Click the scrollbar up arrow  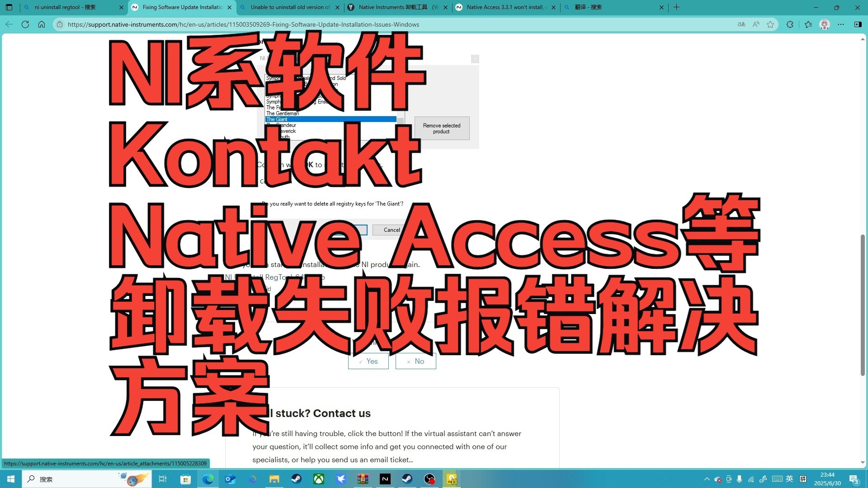(863, 39)
